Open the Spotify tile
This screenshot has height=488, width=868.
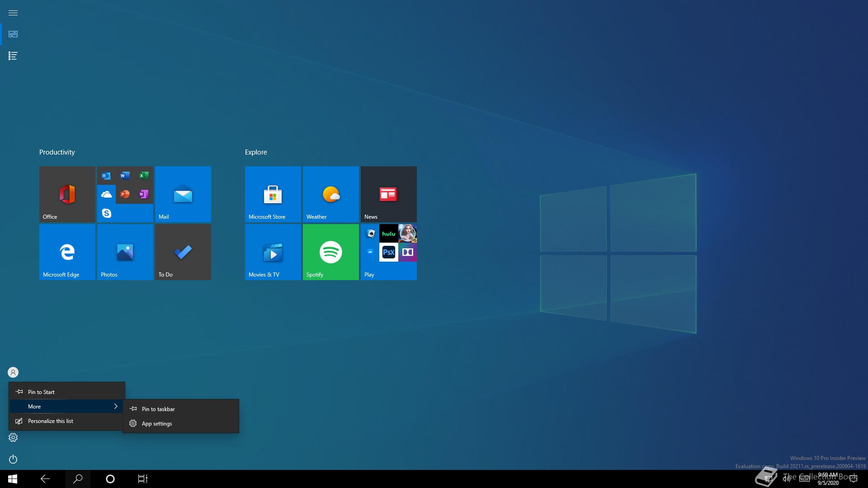coord(331,252)
